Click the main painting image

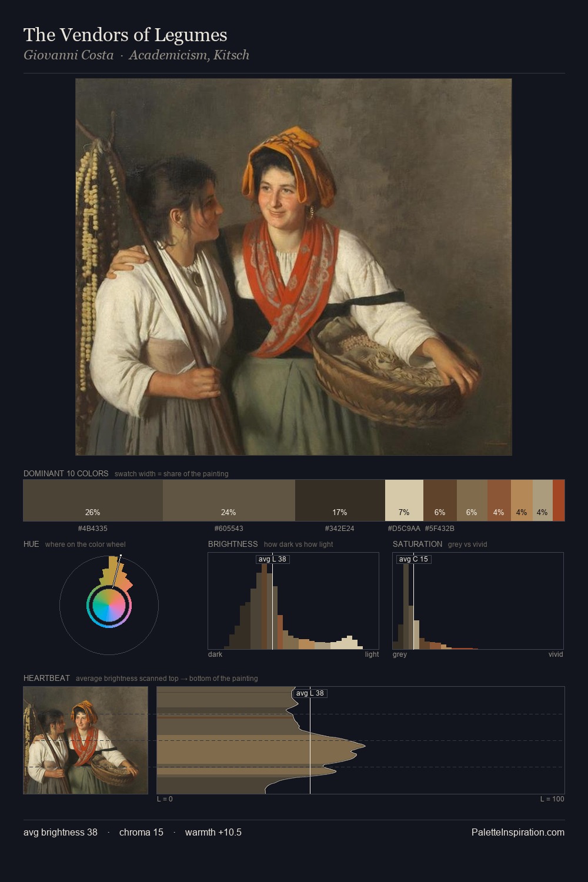click(293, 267)
